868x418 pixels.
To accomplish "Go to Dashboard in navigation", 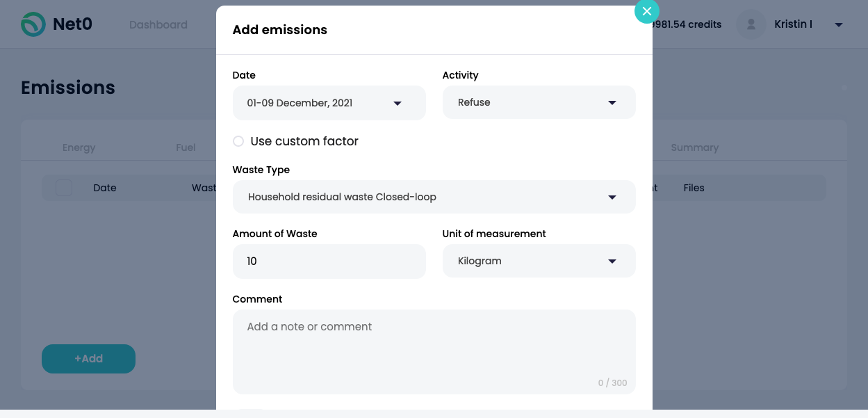I will pyautogui.click(x=158, y=25).
